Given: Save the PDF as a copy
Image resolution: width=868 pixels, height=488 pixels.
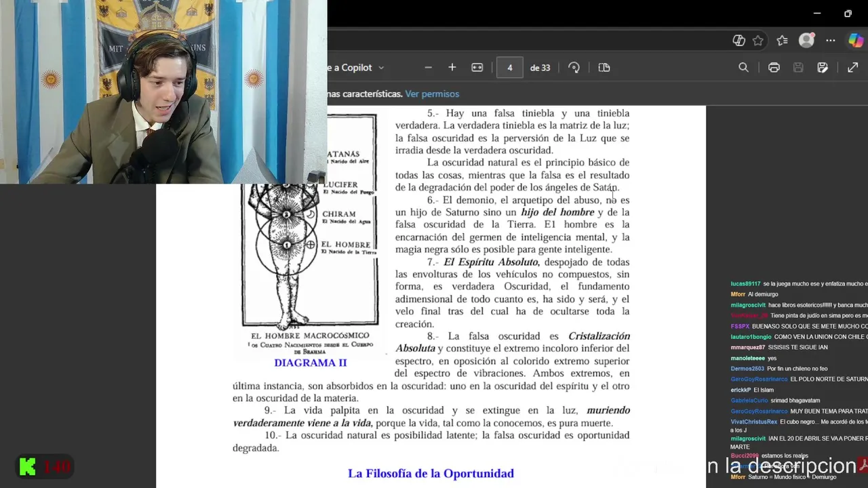Looking at the screenshot, I should point(823,68).
